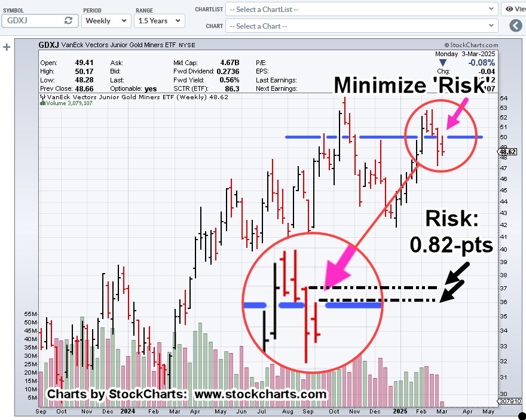Viewport: 526px width, 420px height.
Task: Click the black dot at chart's bottom-right corner
Action: pyautogui.click(x=521, y=415)
